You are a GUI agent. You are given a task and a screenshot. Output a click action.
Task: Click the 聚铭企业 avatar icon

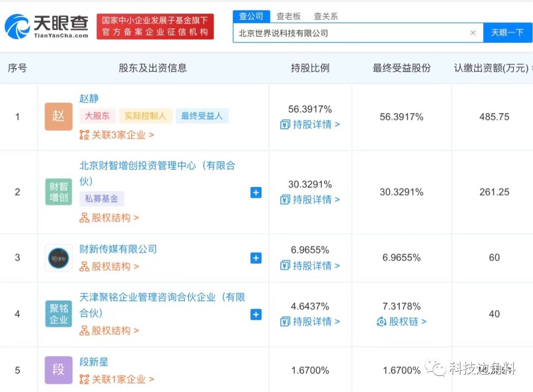58,314
